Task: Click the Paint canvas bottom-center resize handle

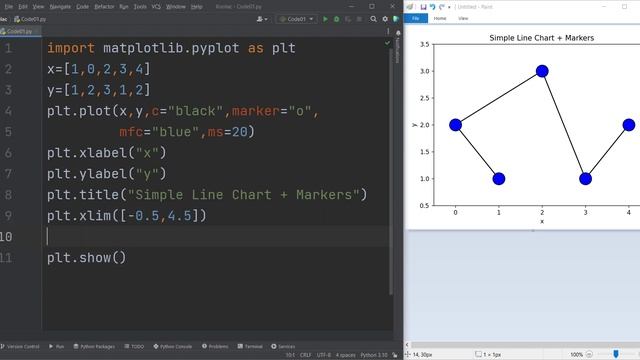Action: point(533,231)
